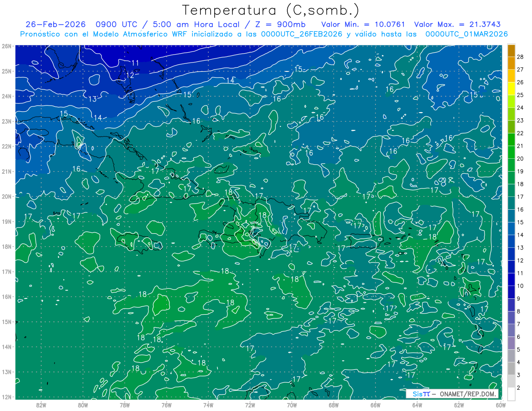This screenshot has height=411, width=532.
Task: Click the '25' label on color scale
Action: (520, 95)
